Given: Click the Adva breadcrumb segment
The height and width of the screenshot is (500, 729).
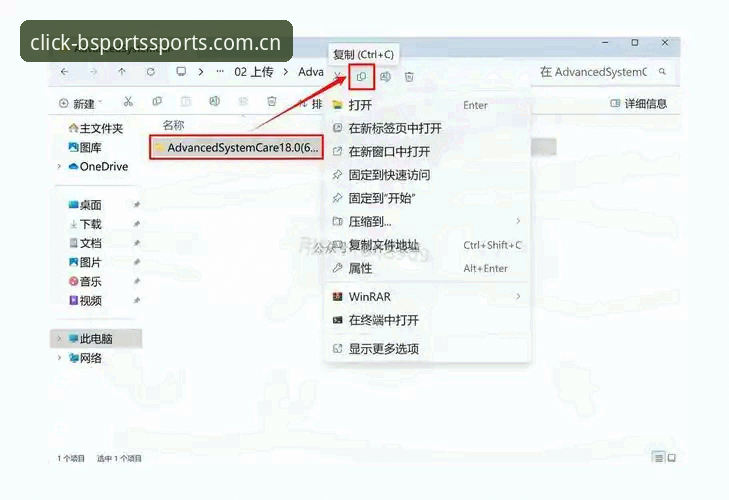Looking at the screenshot, I should [311, 72].
